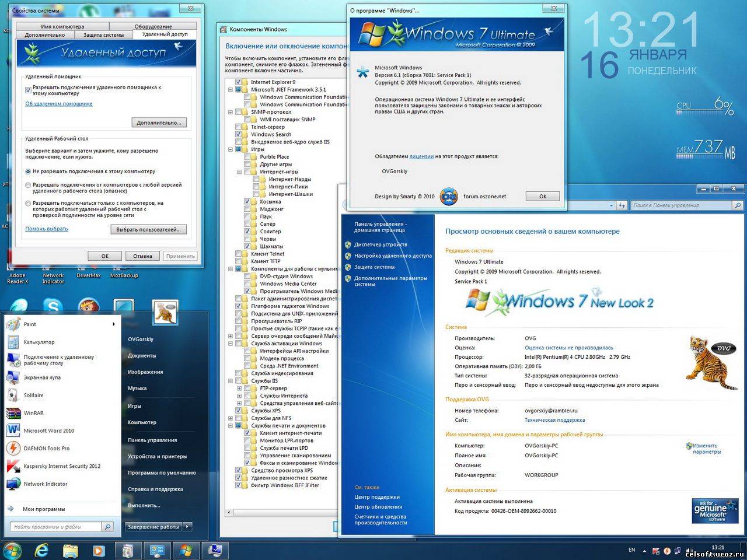Viewport: 747px width, 560px height.
Task: Open the arrow next to Завершение работы
Action: coord(187,527)
